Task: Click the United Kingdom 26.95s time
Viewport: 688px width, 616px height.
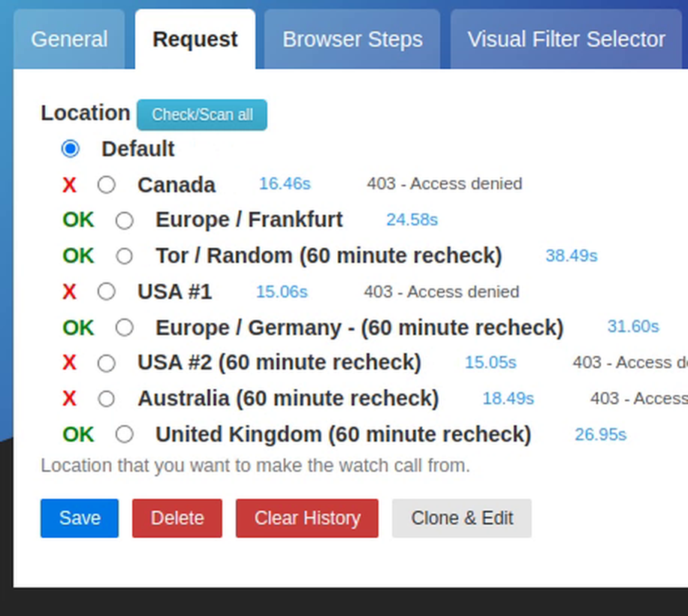Action: tap(601, 434)
